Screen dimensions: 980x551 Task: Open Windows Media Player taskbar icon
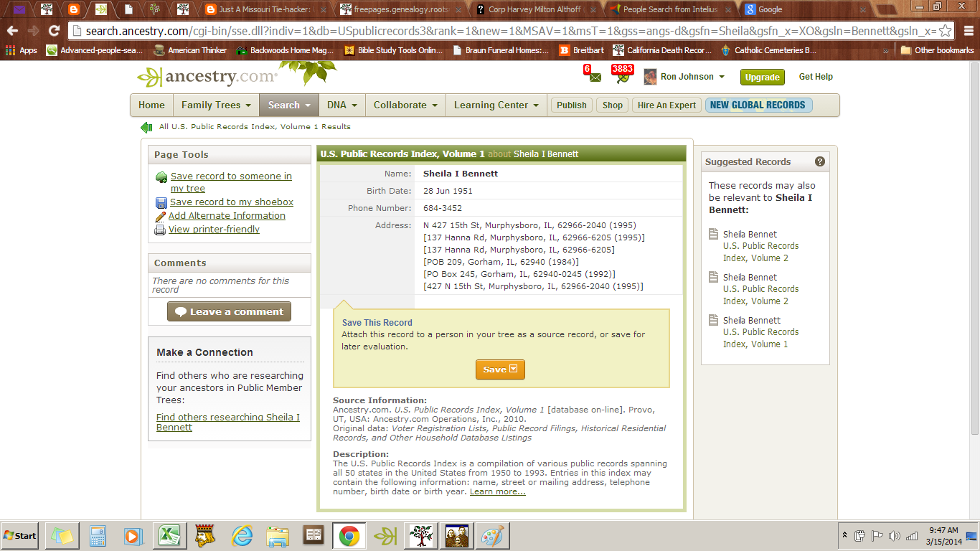pyautogui.click(x=133, y=536)
